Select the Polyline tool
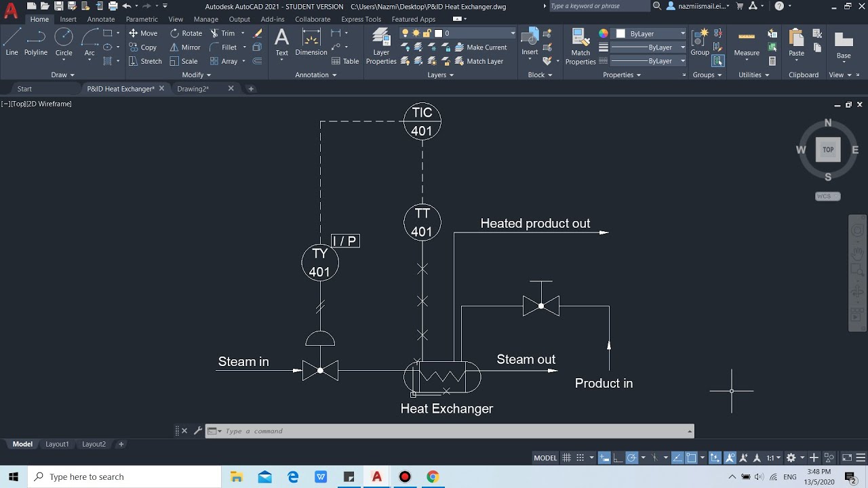Viewport: 868px width, 488px height. pos(36,41)
